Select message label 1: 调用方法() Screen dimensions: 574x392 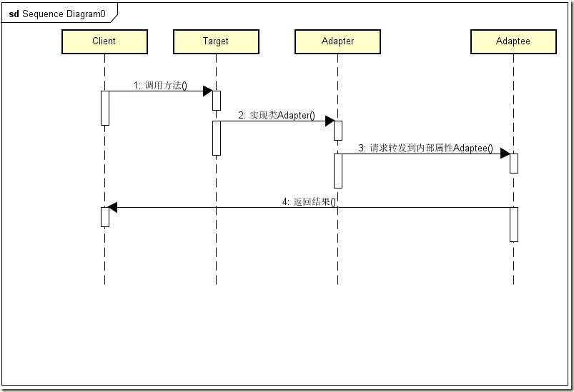coord(160,85)
